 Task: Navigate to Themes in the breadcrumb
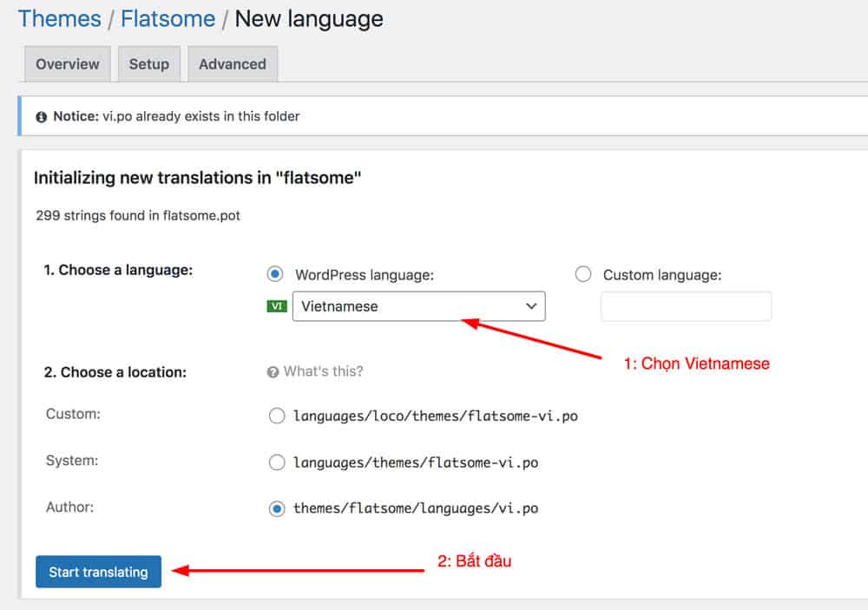click(x=57, y=18)
